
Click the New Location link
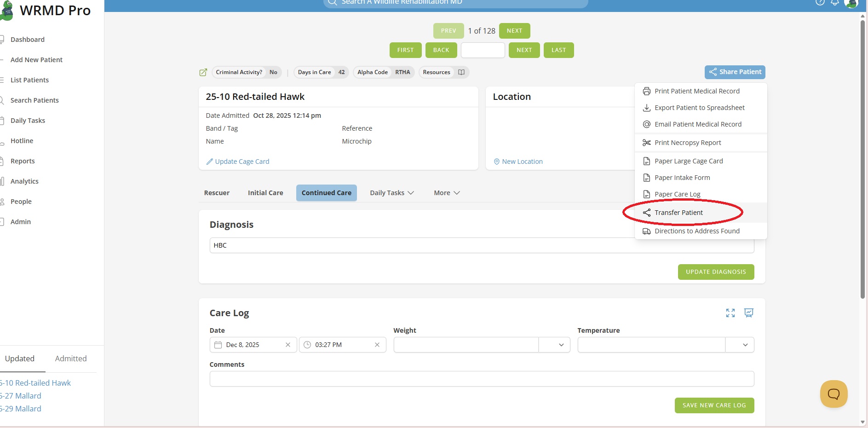point(518,162)
